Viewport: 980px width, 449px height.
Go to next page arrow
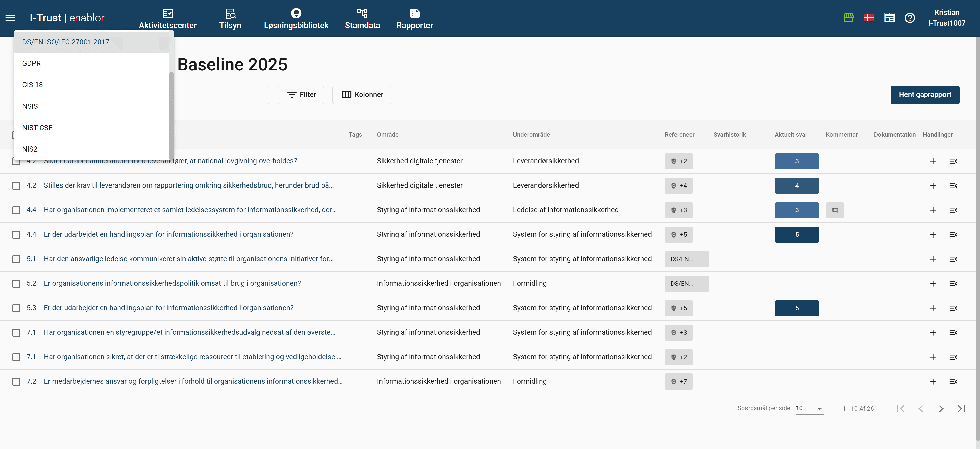pyautogui.click(x=941, y=409)
